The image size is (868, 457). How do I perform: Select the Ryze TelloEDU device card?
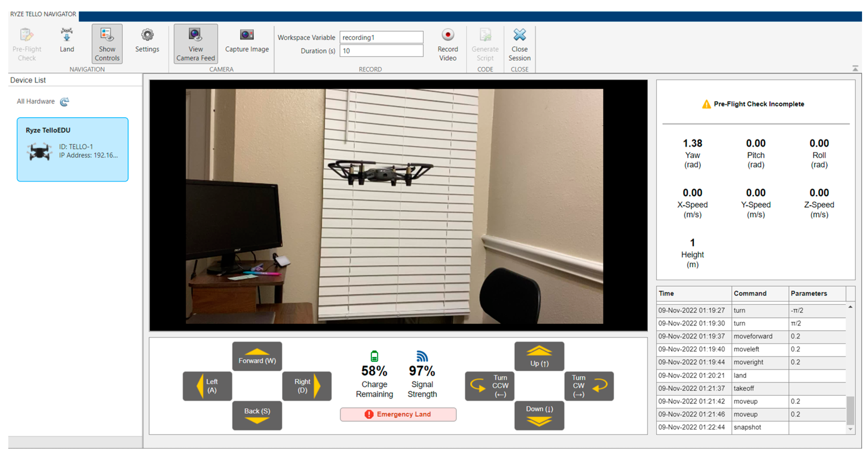click(72, 149)
